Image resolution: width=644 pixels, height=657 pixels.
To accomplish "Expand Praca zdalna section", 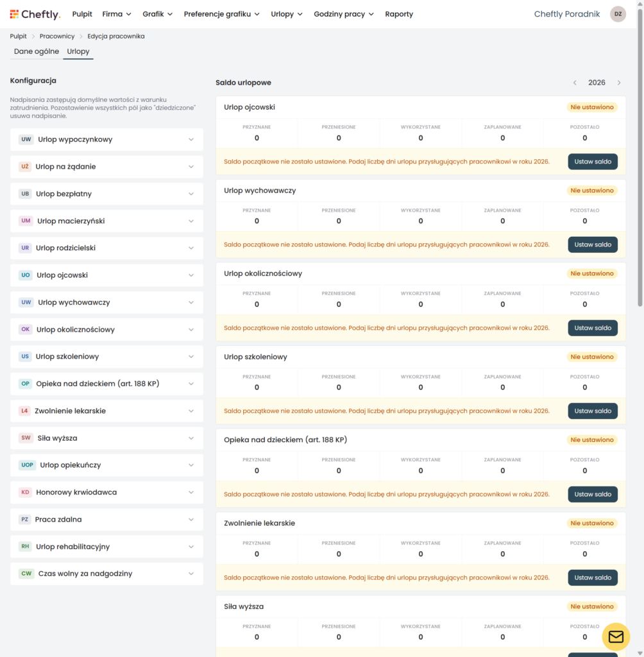I will pyautogui.click(x=106, y=520).
